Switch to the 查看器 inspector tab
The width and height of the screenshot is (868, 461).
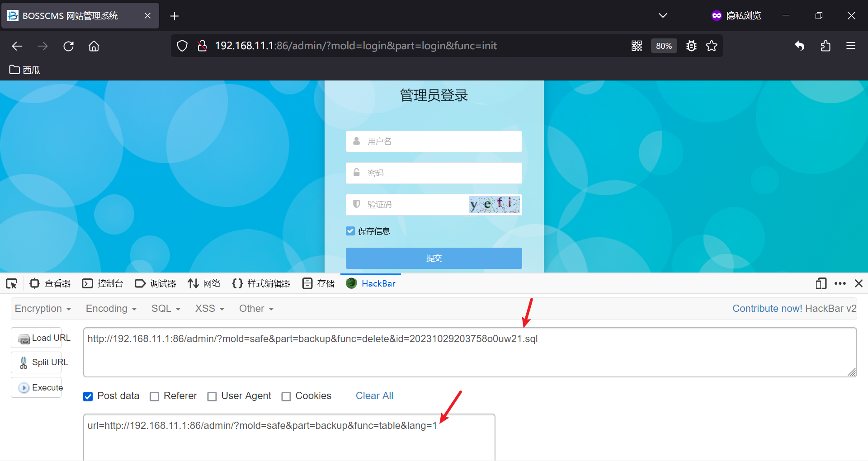coord(50,283)
